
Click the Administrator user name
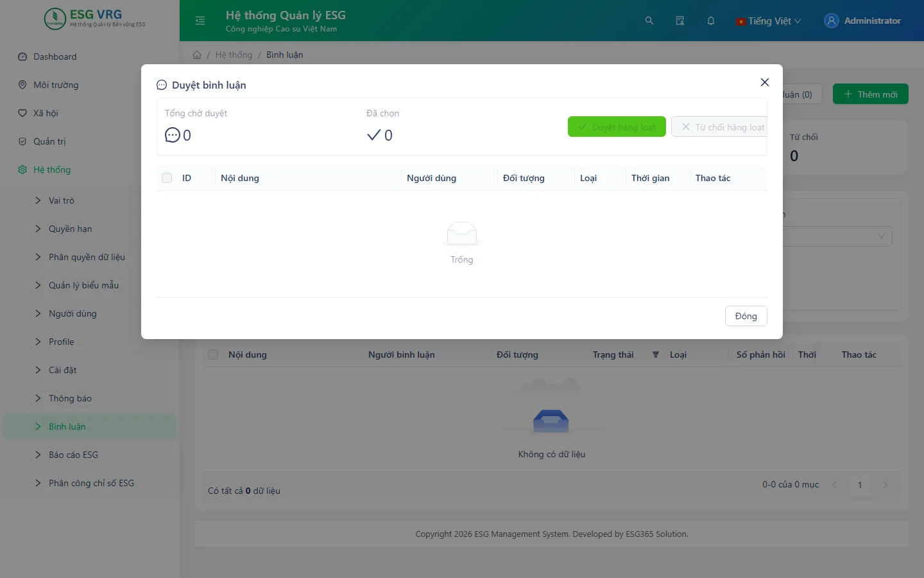pos(872,21)
